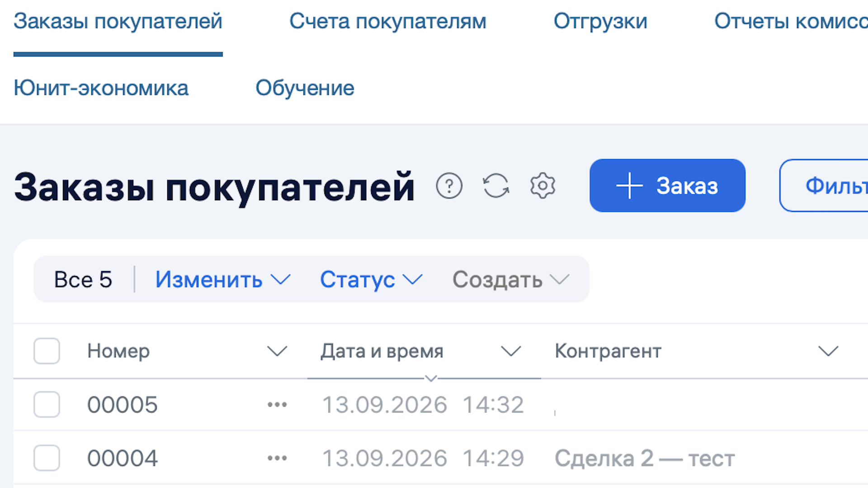Screen dimensions: 868x488
Task: Switch to the Заказы покупателей tab
Action: click(118, 21)
